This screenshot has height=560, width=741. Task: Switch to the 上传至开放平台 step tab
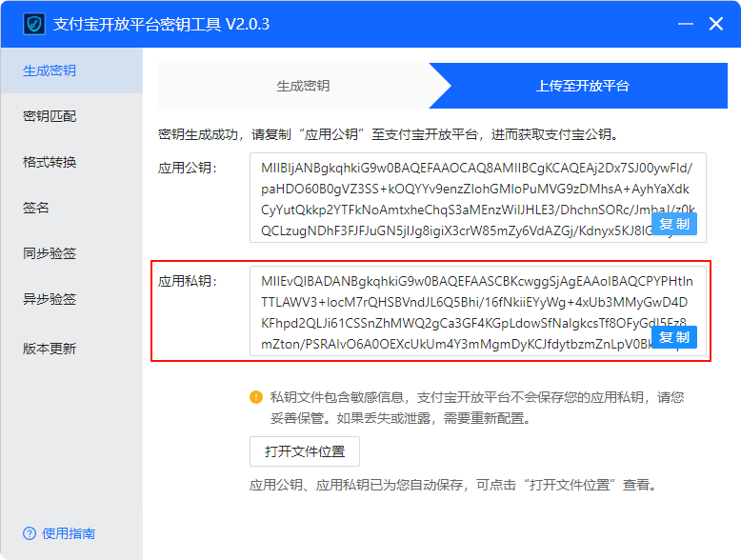582,86
